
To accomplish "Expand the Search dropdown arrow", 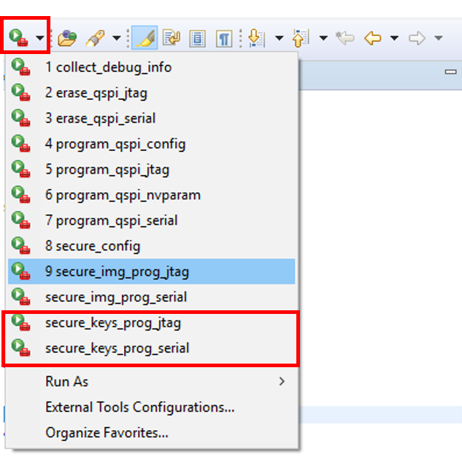I will 117,38.
